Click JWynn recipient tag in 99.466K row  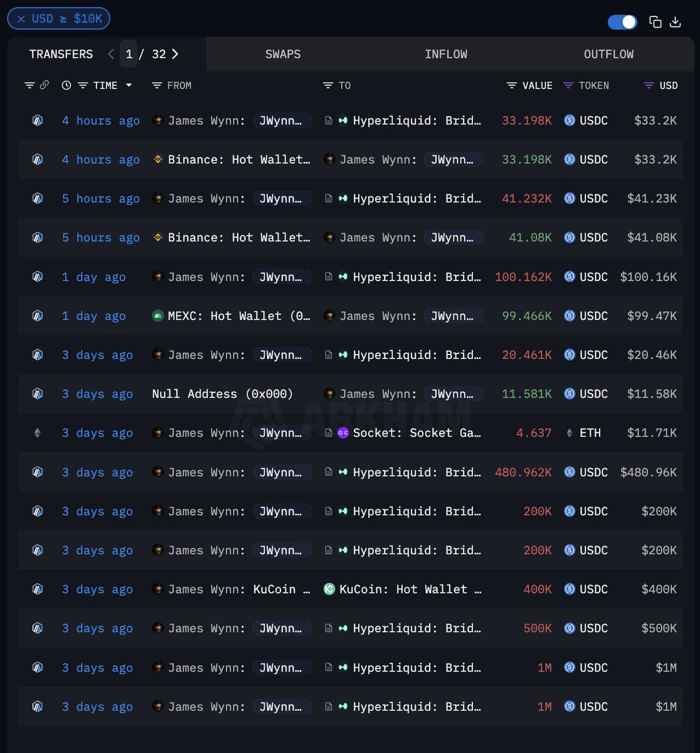[x=453, y=316]
